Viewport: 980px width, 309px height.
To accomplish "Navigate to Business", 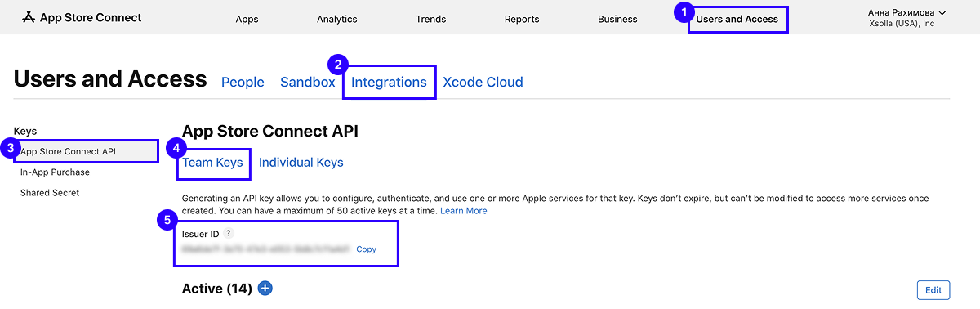I will coord(617,19).
